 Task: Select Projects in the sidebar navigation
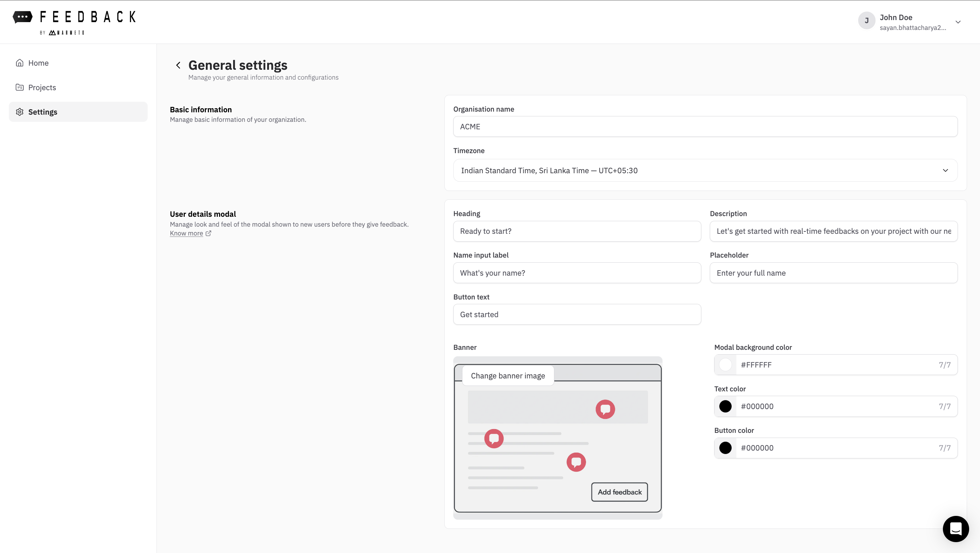(42, 87)
